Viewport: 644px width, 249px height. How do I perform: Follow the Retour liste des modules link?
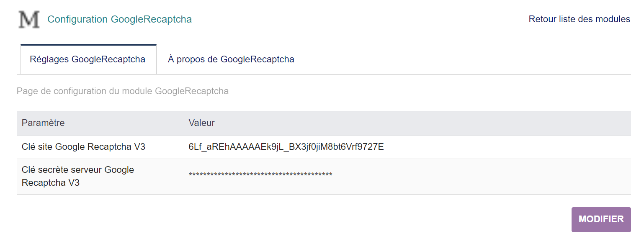pos(579,19)
